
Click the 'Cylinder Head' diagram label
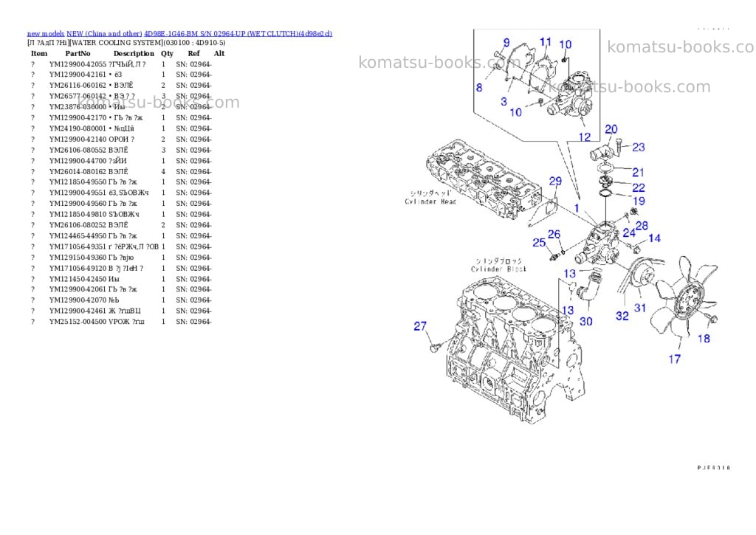click(x=430, y=202)
